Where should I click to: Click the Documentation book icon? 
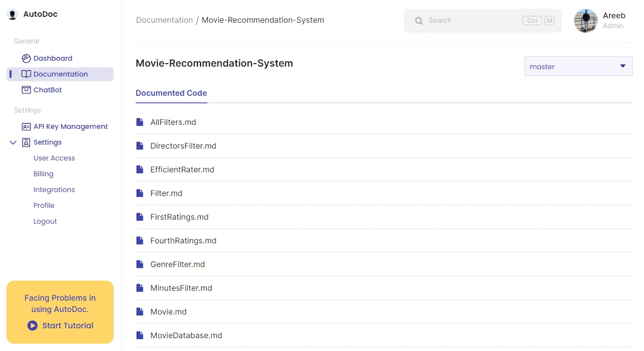point(26,74)
